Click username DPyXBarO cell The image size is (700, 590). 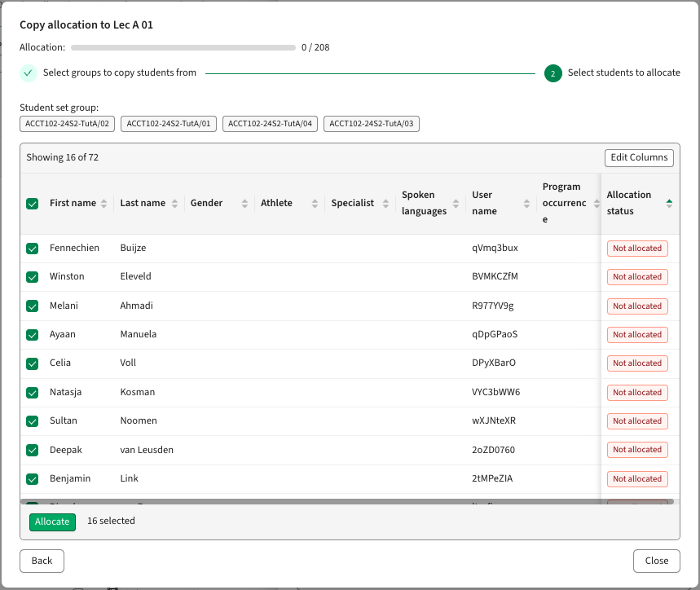coord(494,363)
